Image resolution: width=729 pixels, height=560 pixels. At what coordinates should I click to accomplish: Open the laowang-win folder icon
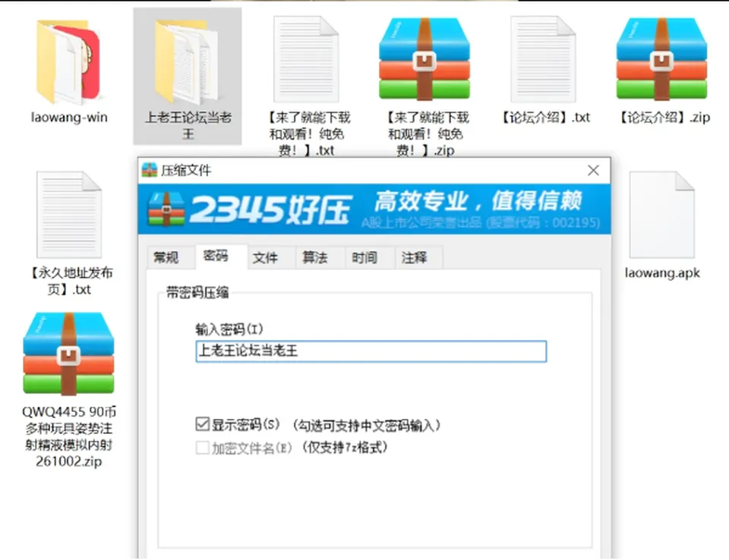pyautogui.click(x=69, y=61)
